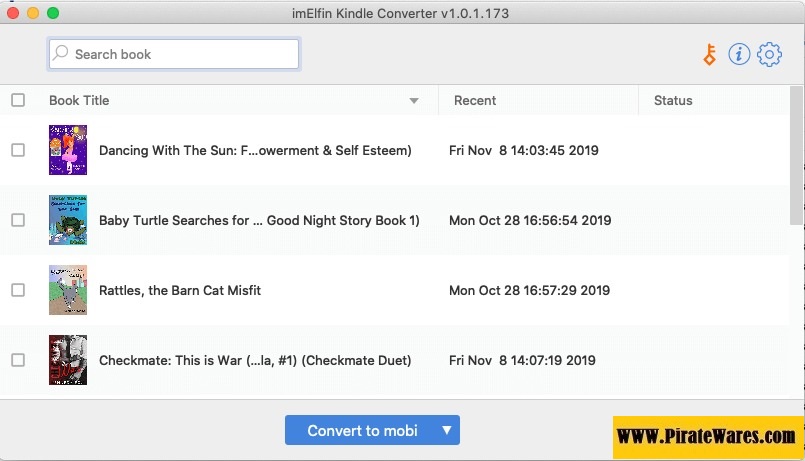Click Baby Turtle book cover thumbnail
The image size is (805, 461).
click(68, 220)
